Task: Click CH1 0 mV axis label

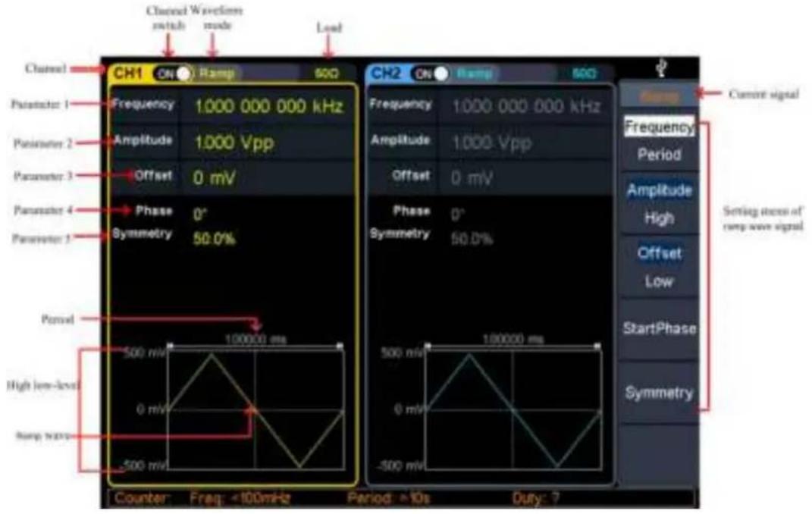Action: [151, 410]
